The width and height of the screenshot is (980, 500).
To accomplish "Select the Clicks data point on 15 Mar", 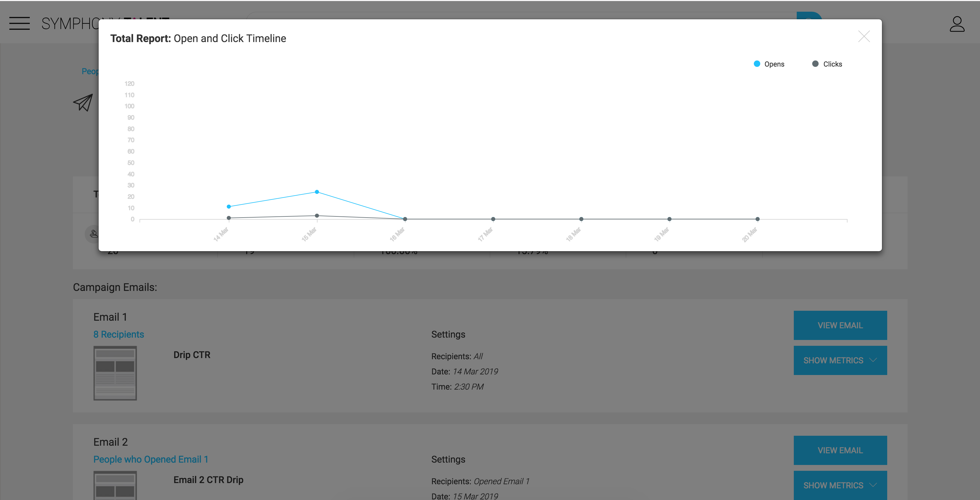I will [317, 216].
